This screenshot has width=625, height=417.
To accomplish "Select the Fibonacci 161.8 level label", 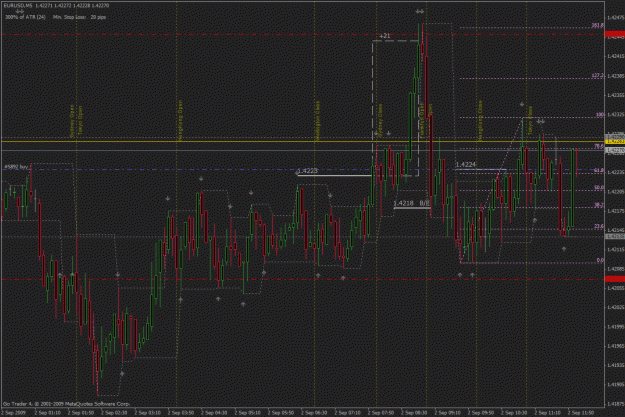I will point(597,26).
